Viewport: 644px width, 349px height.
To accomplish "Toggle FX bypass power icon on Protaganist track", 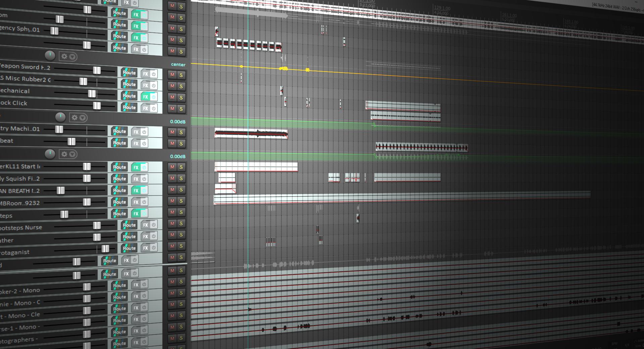I will coord(153,248).
